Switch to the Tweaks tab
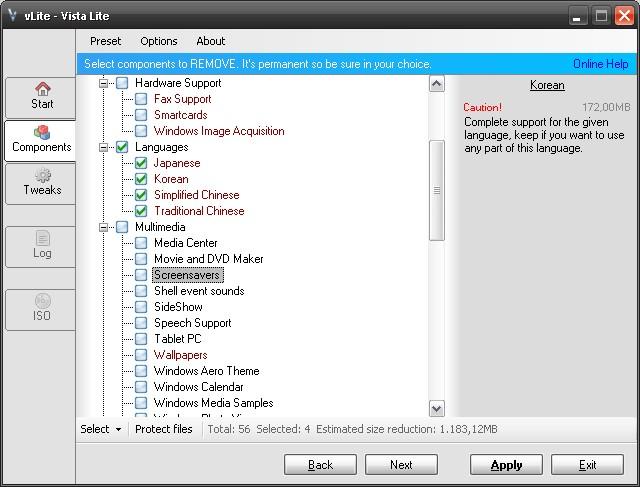 [x=41, y=184]
